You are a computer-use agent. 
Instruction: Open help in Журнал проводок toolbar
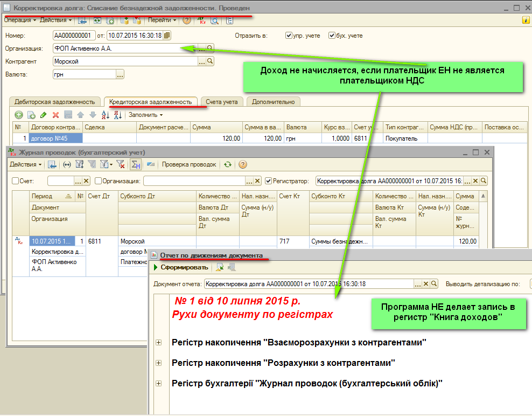coord(243,165)
